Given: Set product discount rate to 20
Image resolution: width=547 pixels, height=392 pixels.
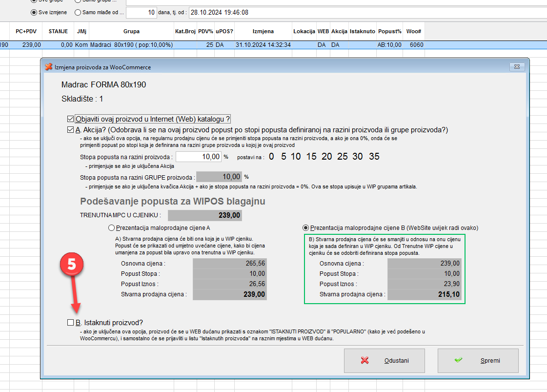Looking at the screenshot, I should coord(327,157).
